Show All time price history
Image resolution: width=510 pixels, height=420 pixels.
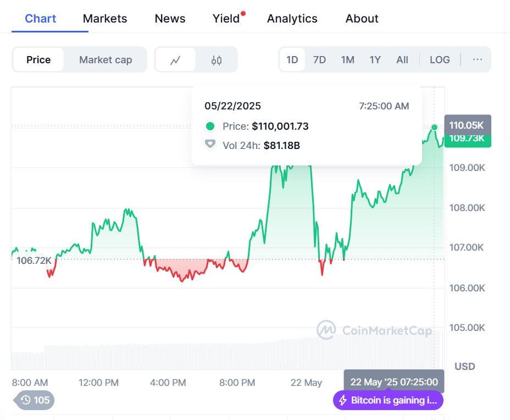click(x=402, y=60)
